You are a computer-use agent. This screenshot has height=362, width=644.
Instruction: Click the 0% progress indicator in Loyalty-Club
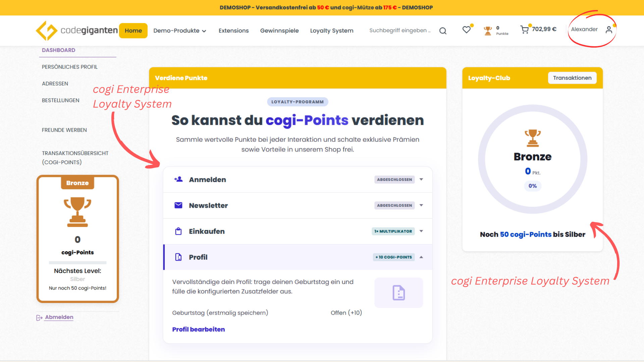tap(532, 186)
